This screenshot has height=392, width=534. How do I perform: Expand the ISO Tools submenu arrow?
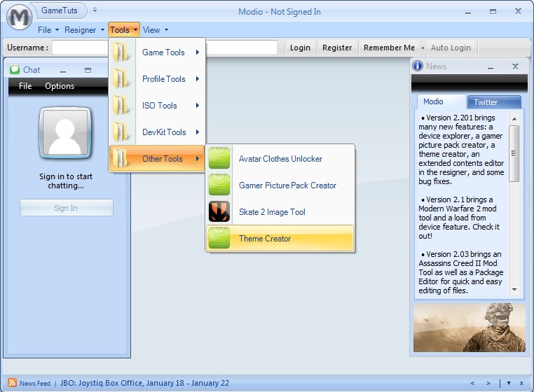click(197, 105)
